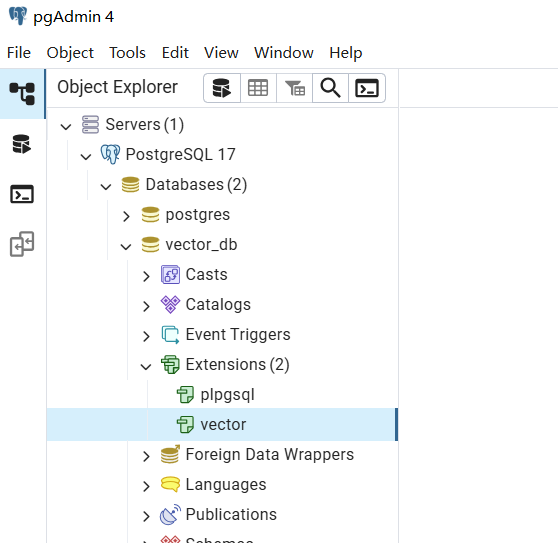Expand the Publications node
The height and width of the screenshot is (543, 558).
(x=146, y=516)
